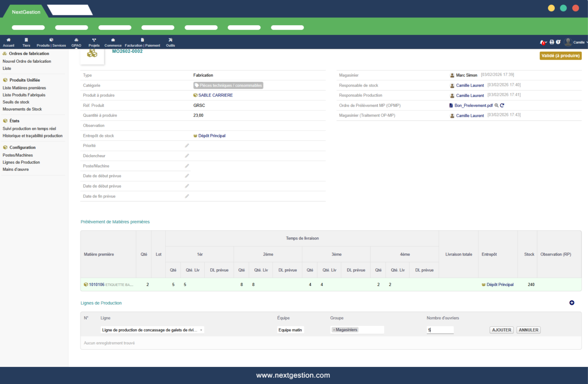
Task: Regenerate the Bon_Prelevement.pdf with refresh icon
Action: pyautogui.click(x=502, y=106)
